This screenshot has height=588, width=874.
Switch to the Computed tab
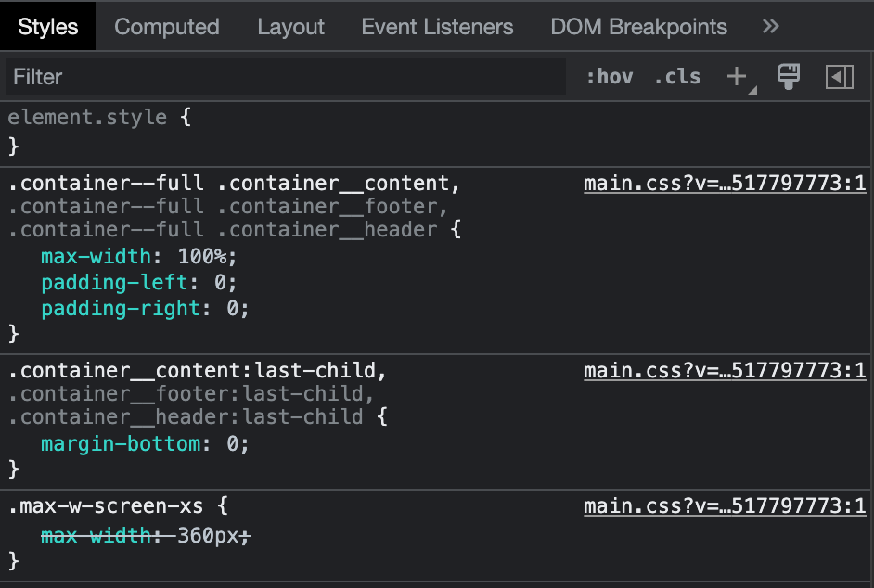click(x=166, y=27)
